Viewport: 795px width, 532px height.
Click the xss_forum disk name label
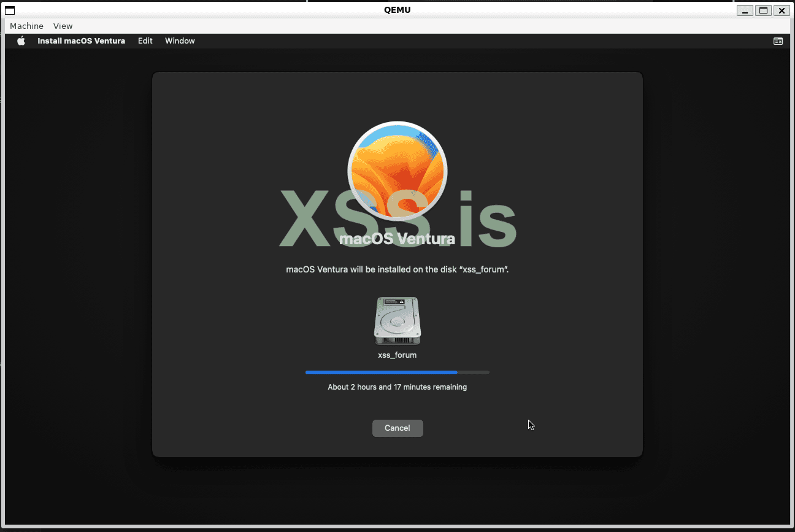pyautogui.click(x=397, y=355)
